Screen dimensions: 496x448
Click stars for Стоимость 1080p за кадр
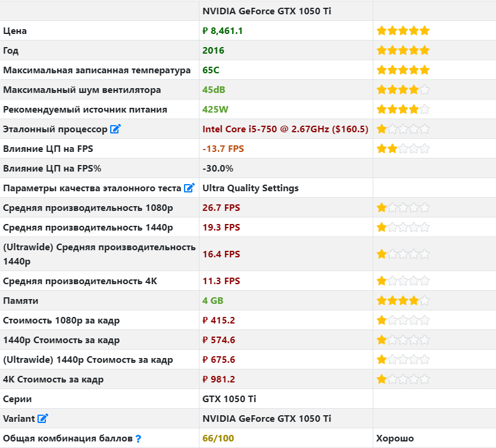(x=403, y=320)
